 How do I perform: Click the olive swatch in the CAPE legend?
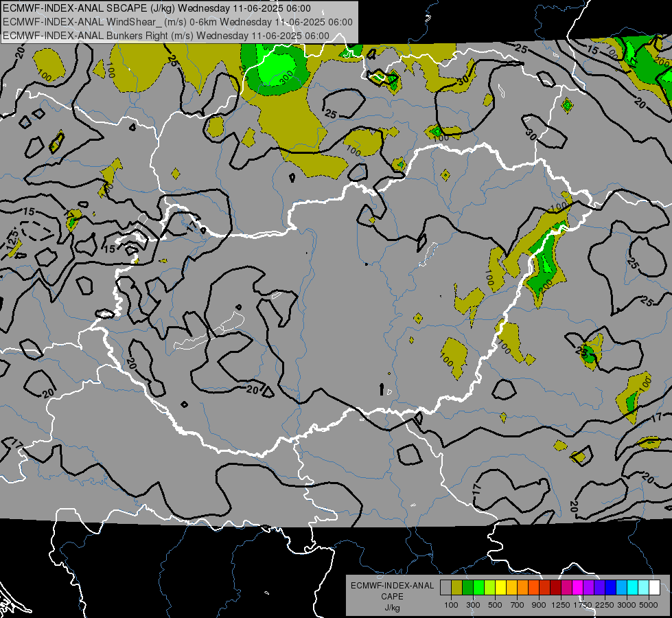(x=456, y=587)
